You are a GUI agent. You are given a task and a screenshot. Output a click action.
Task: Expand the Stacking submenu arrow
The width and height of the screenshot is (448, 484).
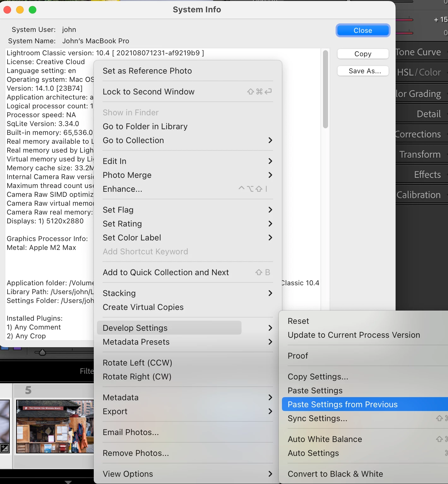270,293
